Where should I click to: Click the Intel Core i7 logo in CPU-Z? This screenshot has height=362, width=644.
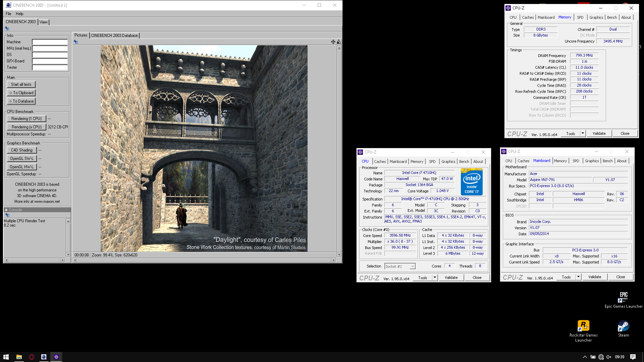click(x=472, y=182)
